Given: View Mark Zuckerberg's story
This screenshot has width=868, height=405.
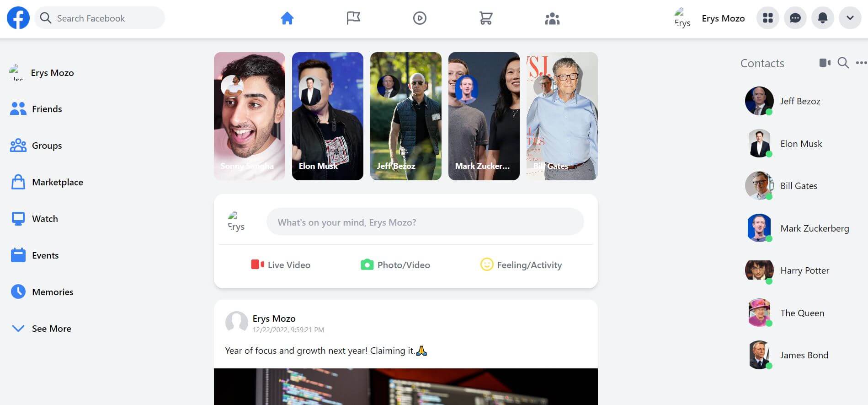Looking at the screenshot, I should tap(484, 116).
